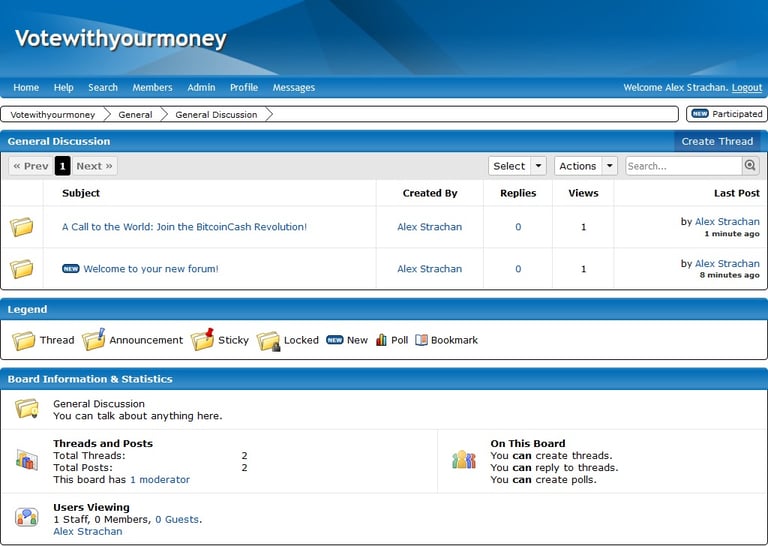Click the Actions button label
768x546 pixels.
pyautogui.click(x=578, y=166)
